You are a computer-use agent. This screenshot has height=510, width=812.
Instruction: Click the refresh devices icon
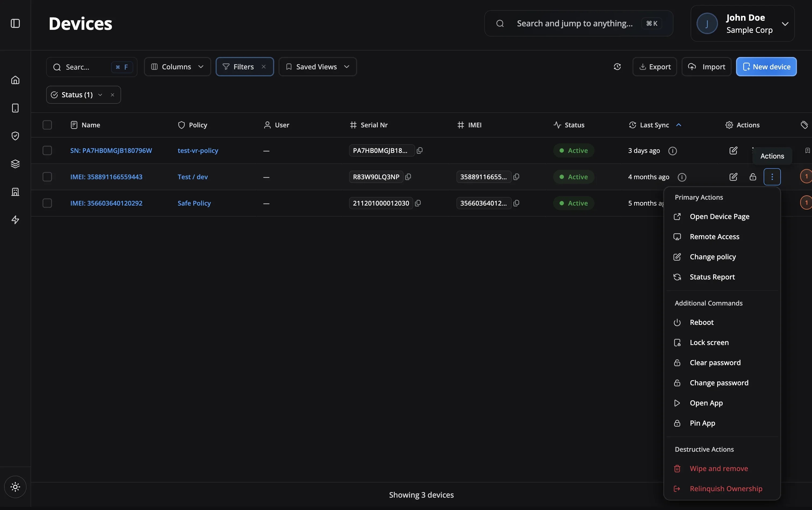point(617,67)
